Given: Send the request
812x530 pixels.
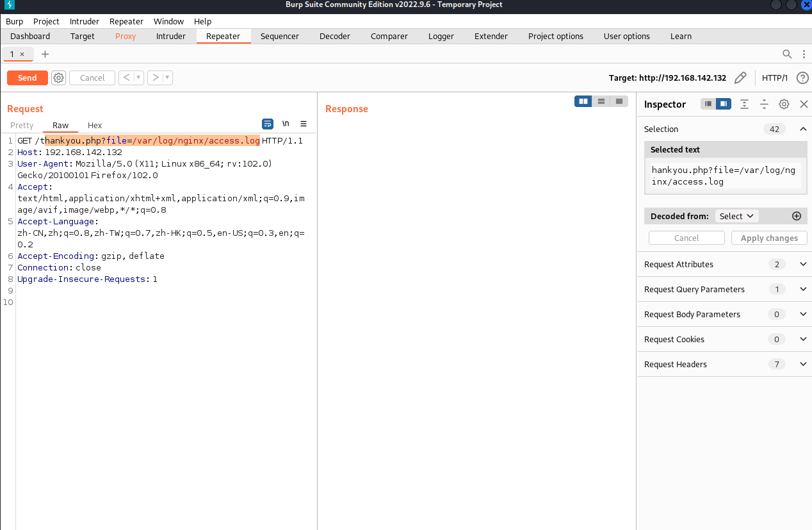Looking at the screenshot, I should coord(27,78).
